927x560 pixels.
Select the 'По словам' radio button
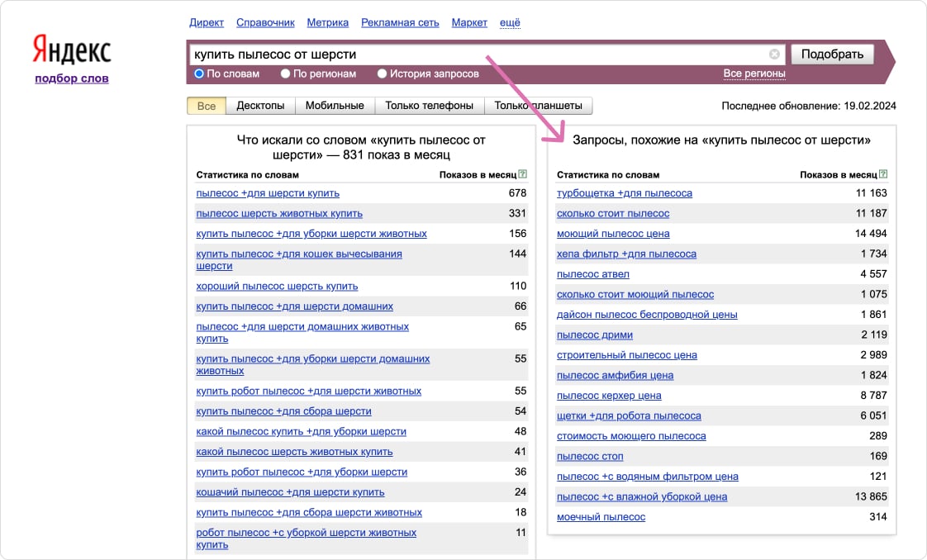(199, 74)
